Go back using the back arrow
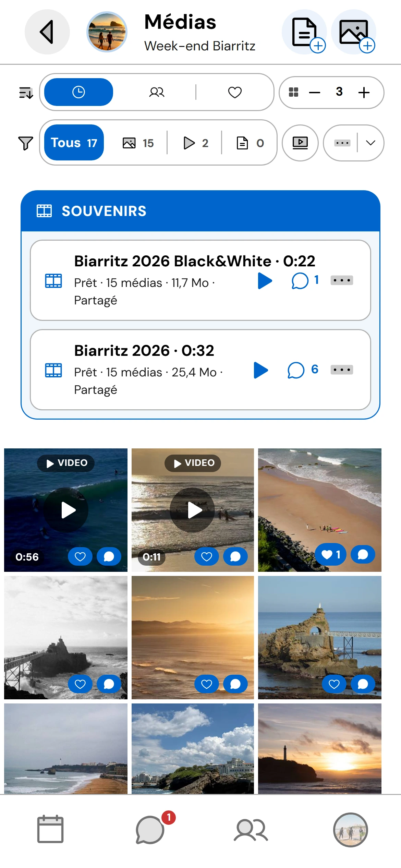This screenshot has height=868, width=401. (47, 32)
